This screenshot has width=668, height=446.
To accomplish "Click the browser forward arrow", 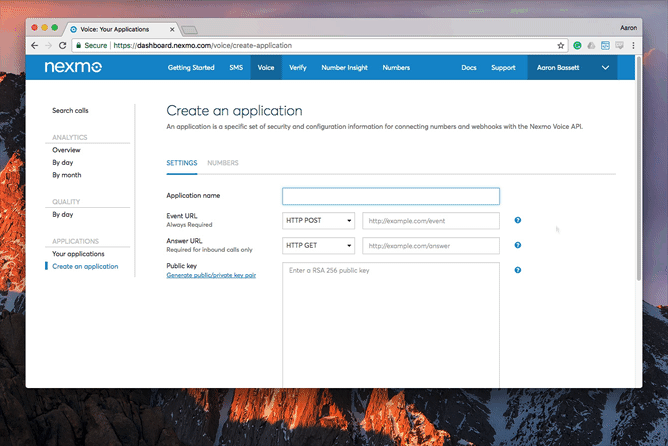I will pyautogui.click(x=49, y=46).
